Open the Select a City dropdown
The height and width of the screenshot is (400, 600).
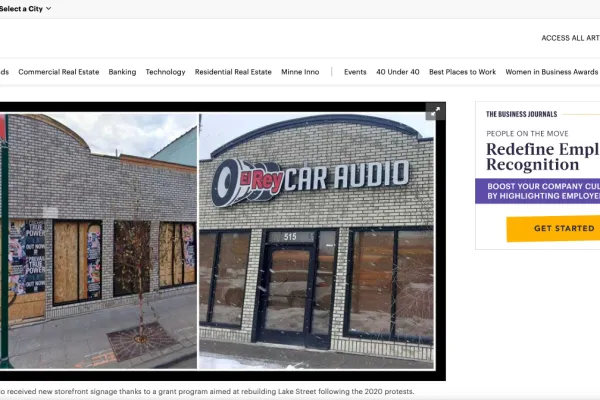[x=25, y=8]
